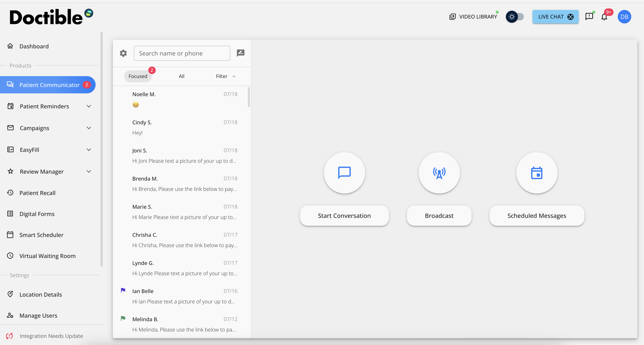Open the notifications bell
Viewport: 644px width, 345px height.
604,17
